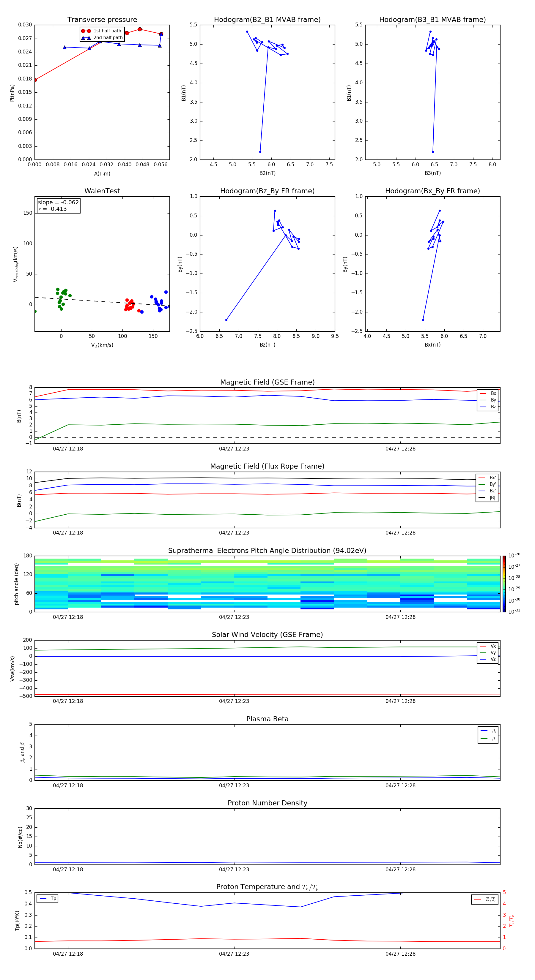This screenshot has height=980, width=535.
Task: Click the 'Pt(nPa)' y-axis label
Action: [x=12, y=93]
